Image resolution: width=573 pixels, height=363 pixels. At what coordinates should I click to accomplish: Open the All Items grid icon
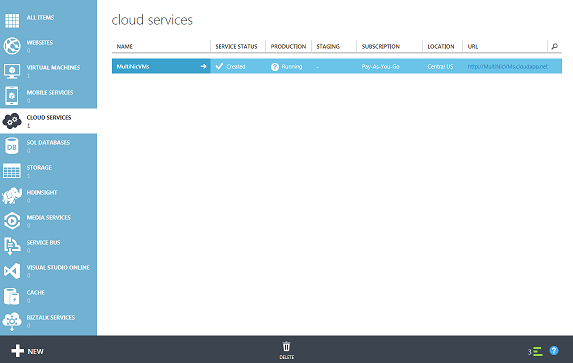[12, 21]
